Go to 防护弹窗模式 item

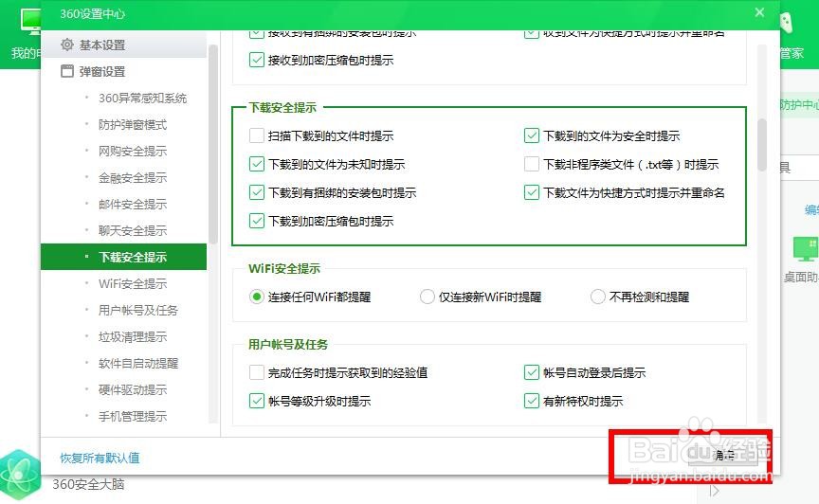pyautogui.click(x=133, y=125)
